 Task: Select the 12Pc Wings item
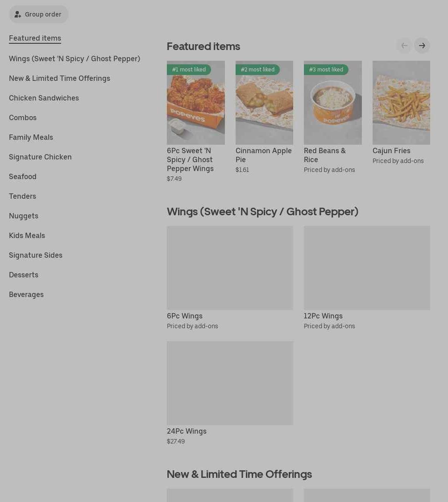367,278
